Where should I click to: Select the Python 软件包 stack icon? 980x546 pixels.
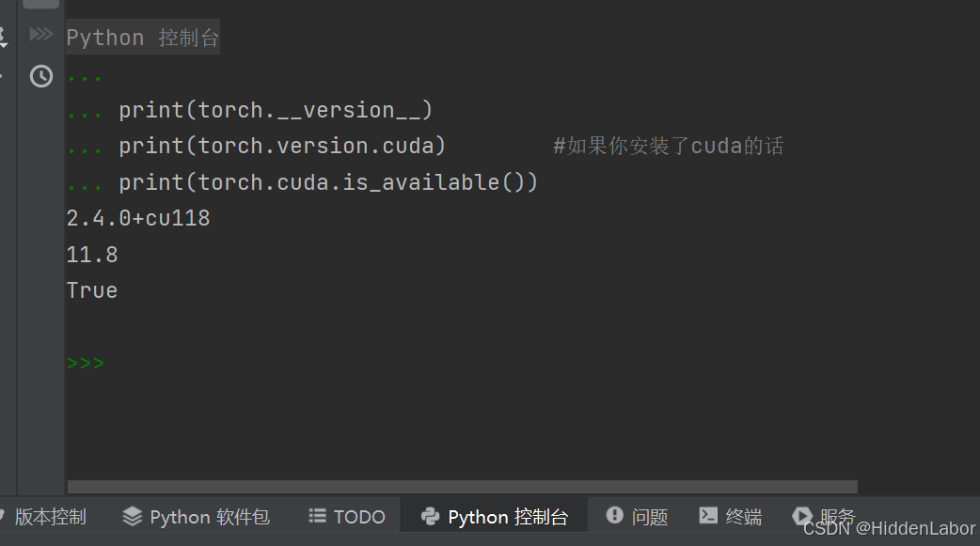coord(131,516)
